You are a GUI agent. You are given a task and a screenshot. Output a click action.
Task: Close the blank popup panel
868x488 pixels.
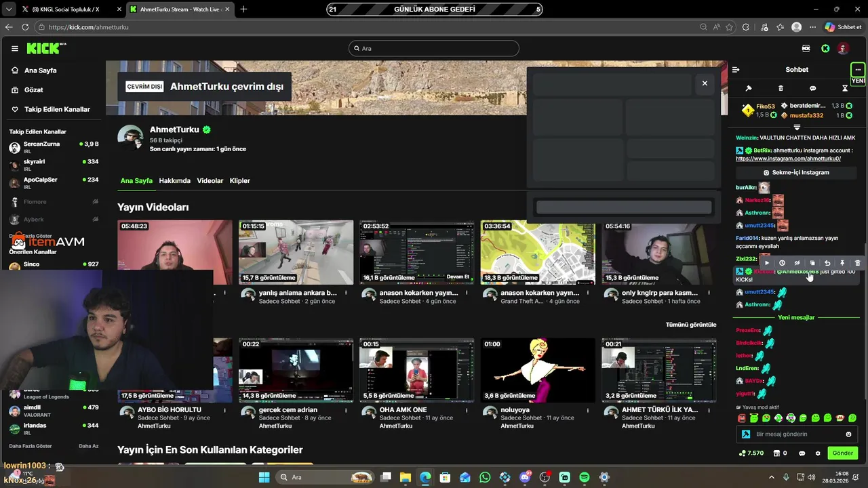click(x=705, y=83)
